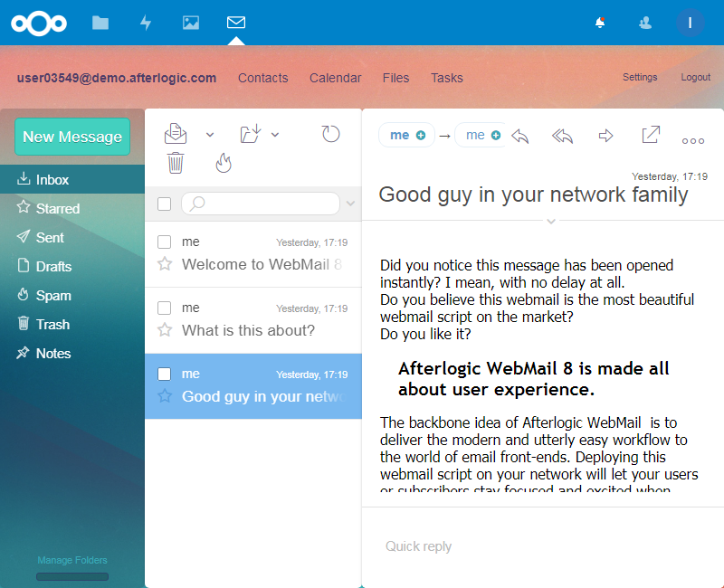Forward the open message
The width and height of the screenshot is (724, 588).
(x=606, y=136)
